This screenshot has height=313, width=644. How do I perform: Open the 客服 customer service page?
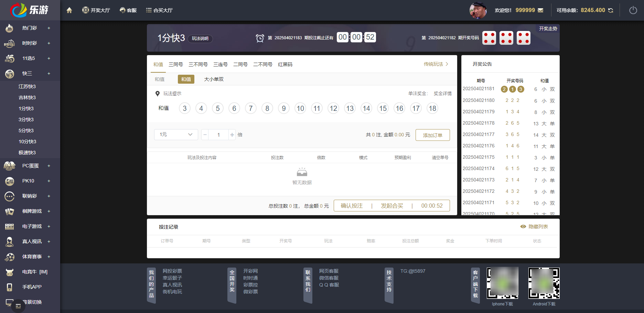(128, 10)
